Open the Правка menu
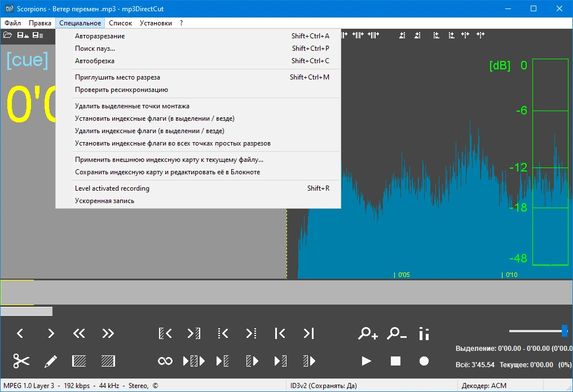Viewport: 573px width, 392px height. pyautogui.click(x=40, y=23)
